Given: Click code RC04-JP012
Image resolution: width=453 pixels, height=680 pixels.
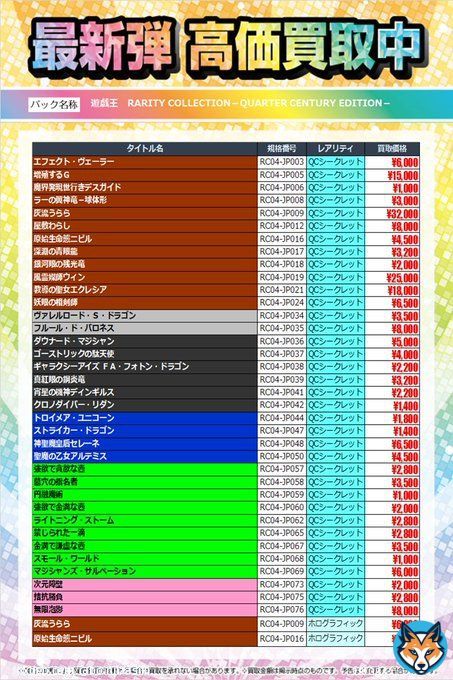Looking at the screenshot, I should 282,226.
